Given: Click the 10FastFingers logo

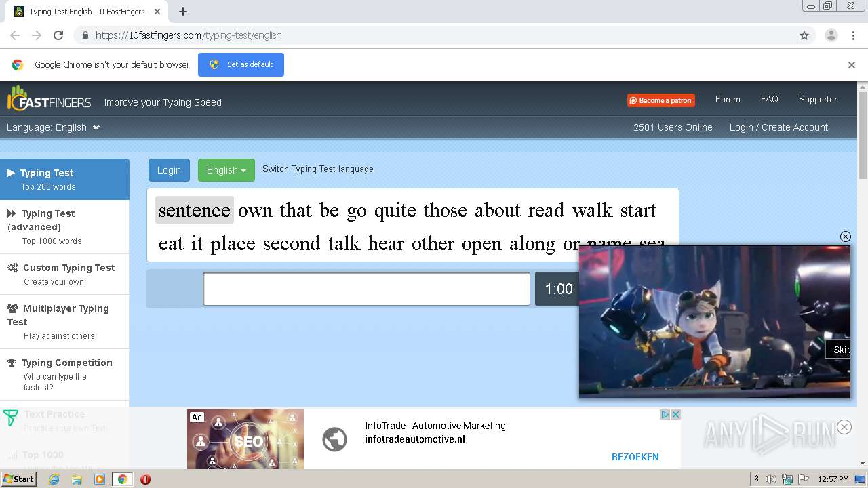Looking at the screenshot, I should click(49, 99).
